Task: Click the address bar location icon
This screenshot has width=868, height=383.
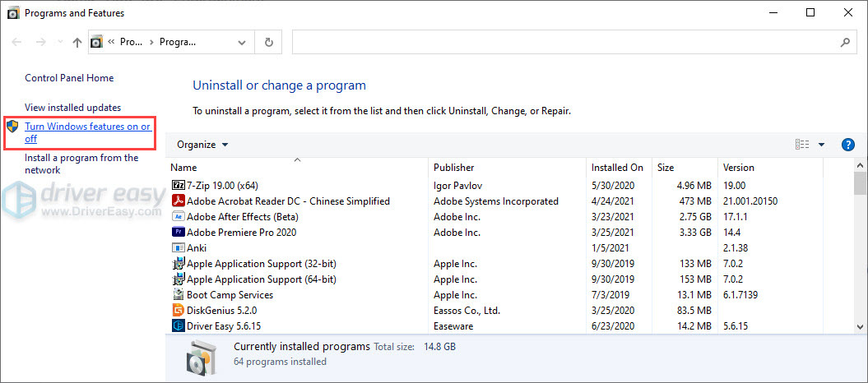Action: tap(97, 42)
